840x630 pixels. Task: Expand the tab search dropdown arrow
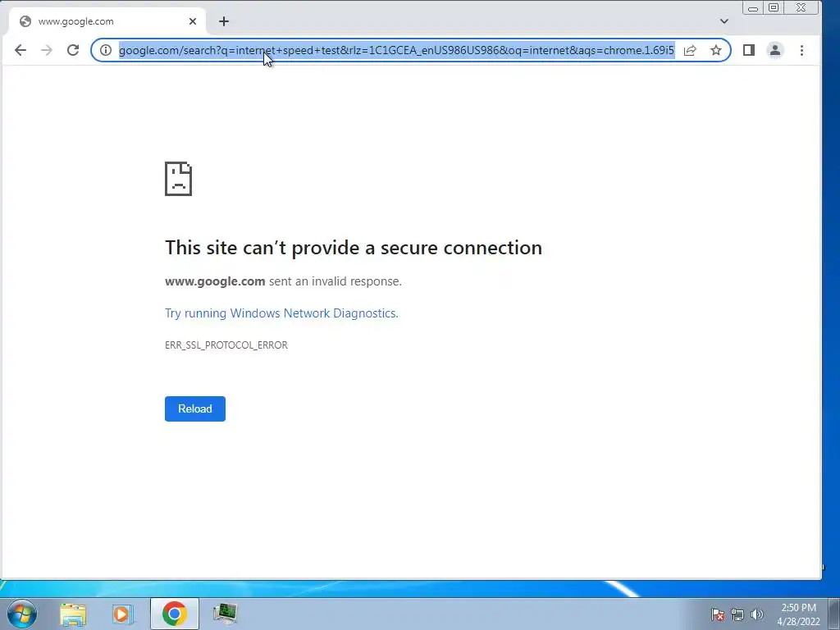point(724,21)
